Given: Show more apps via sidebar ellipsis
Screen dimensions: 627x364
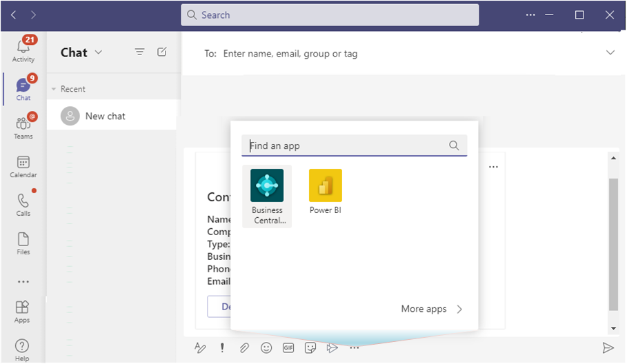Looking at the screenshot, I should click(23, 282).
